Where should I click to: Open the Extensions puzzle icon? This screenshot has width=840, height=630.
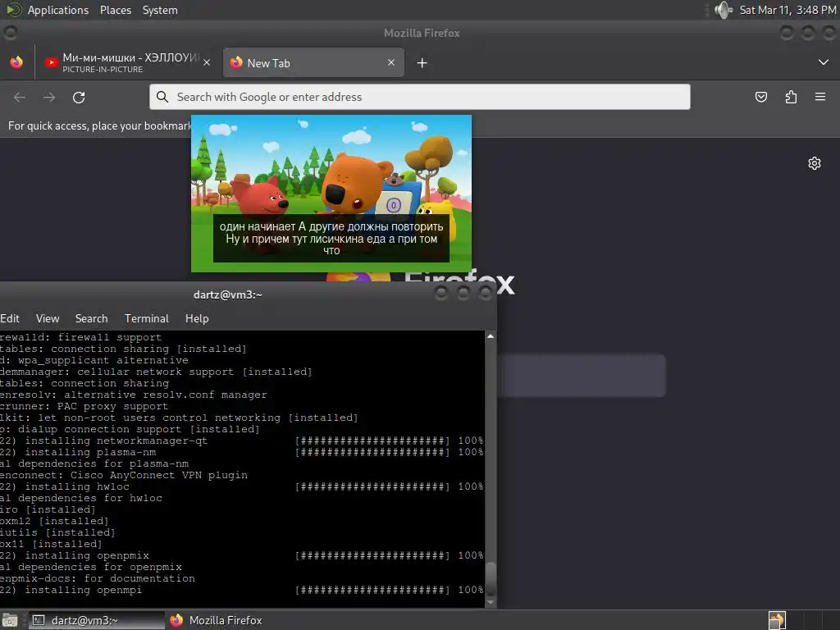point(791,97)
